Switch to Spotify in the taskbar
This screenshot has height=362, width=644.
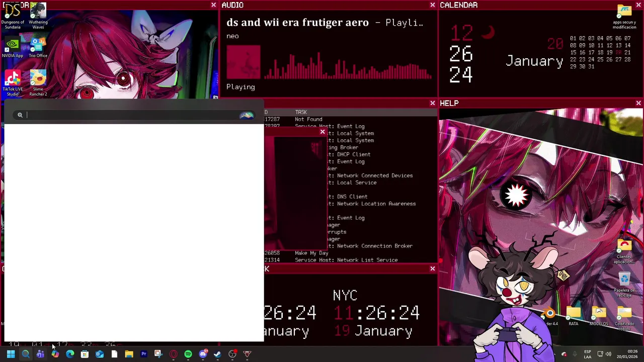(188, 354)
